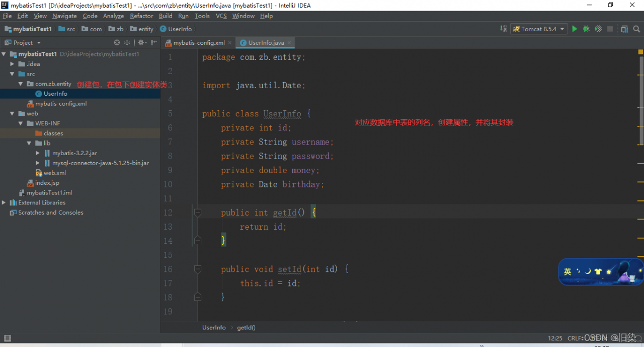Toggle fold marker on getId method line

[198, 213]
